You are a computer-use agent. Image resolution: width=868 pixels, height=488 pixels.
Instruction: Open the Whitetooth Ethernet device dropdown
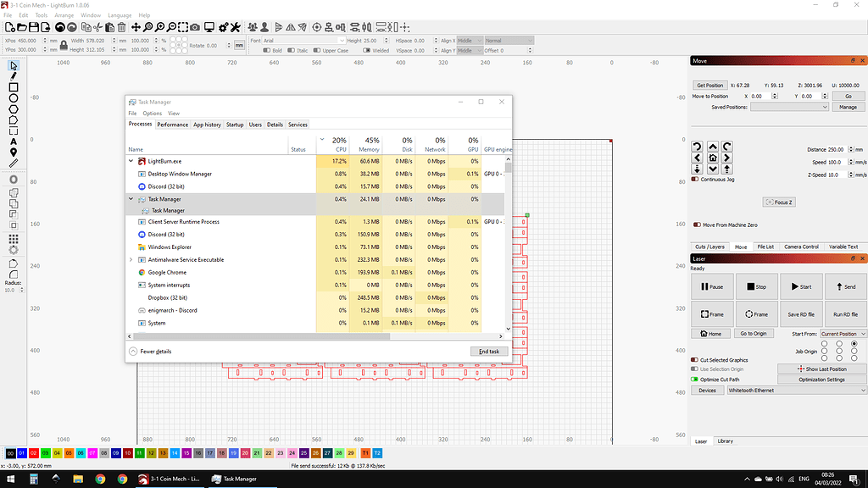click(x=796, y=391)
